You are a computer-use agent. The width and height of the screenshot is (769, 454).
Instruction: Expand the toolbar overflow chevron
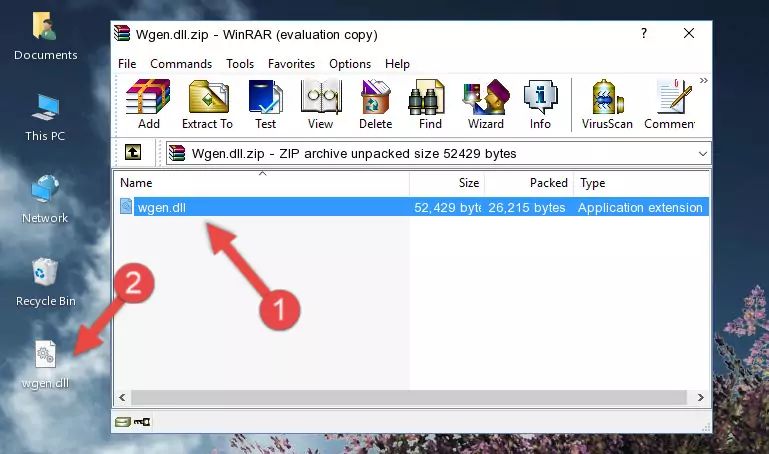(704, 80)
